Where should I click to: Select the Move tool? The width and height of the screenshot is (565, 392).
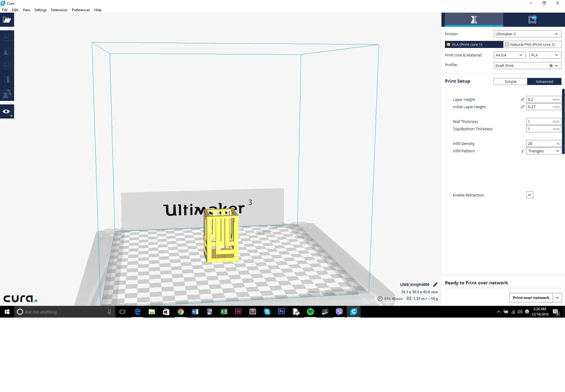[7, 37]
